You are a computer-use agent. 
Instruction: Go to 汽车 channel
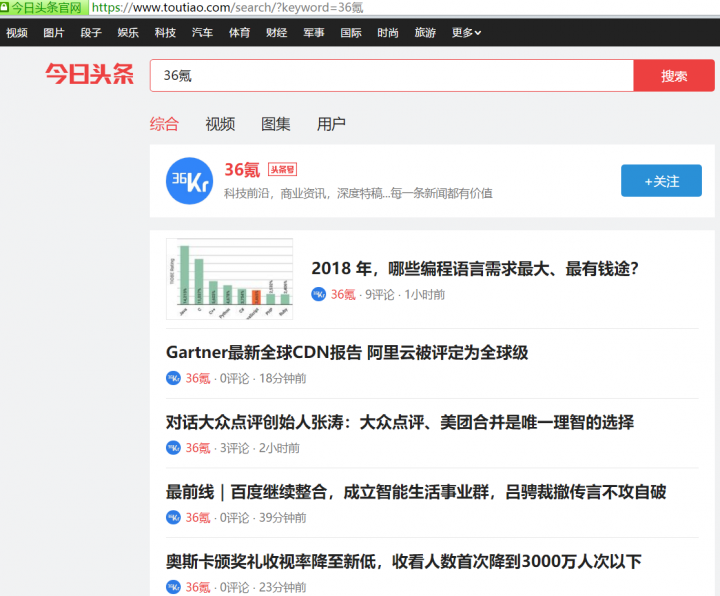coord(202,33)
